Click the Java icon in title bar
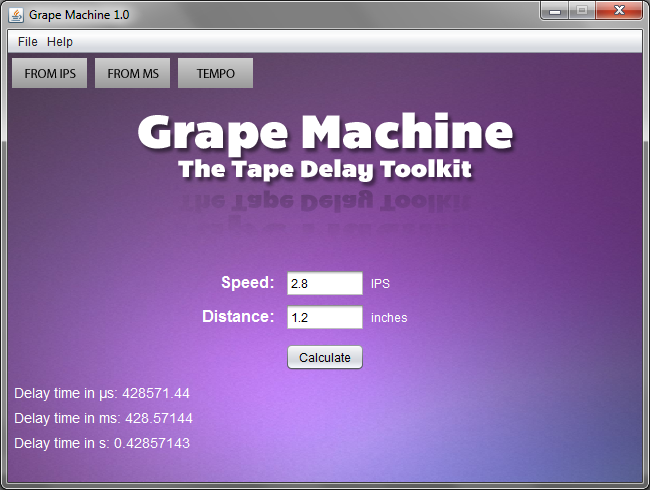 (x=16, y=15)
